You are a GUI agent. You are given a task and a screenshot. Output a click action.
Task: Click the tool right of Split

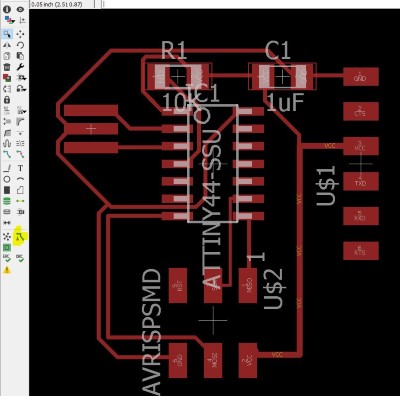tap(21, 133)
